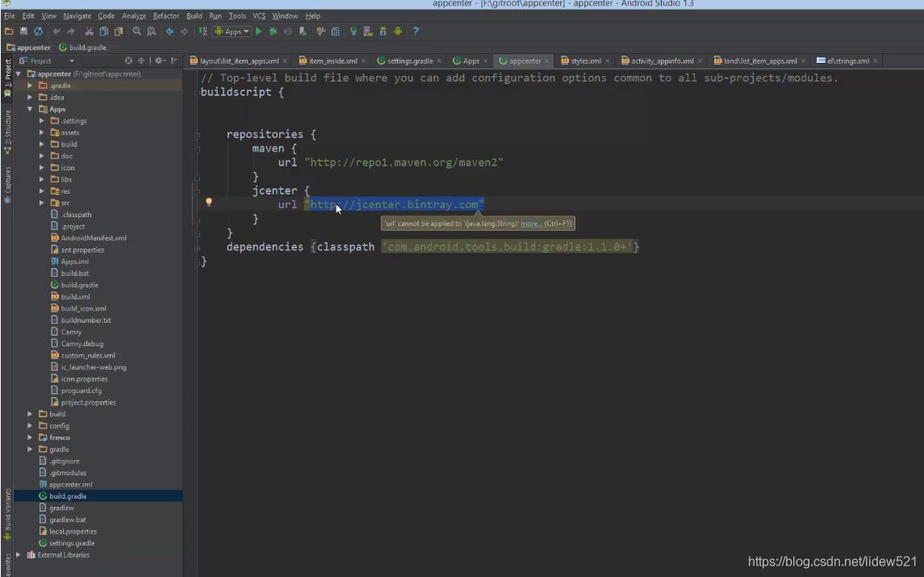924x577 pixels.
Task: Run the app with the green Run icon
Action: tap(258, 31)
